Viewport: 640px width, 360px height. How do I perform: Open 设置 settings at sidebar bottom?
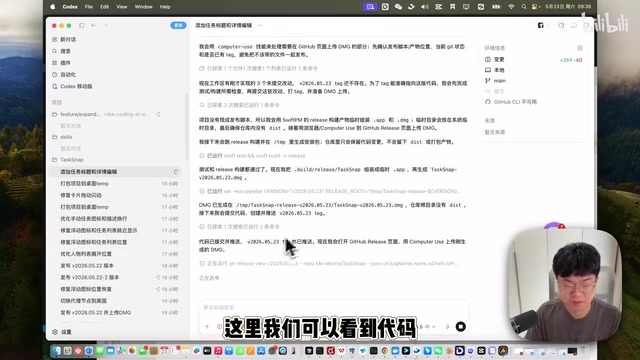tap(62, 332)
